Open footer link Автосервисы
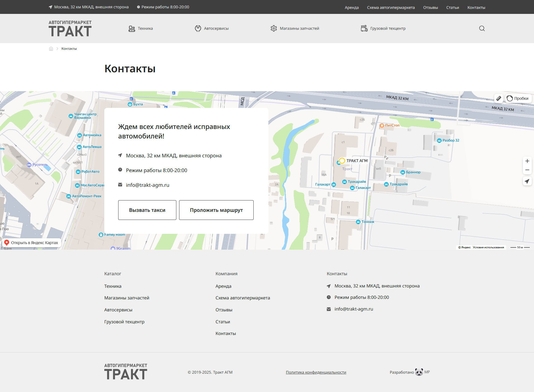 118,310
